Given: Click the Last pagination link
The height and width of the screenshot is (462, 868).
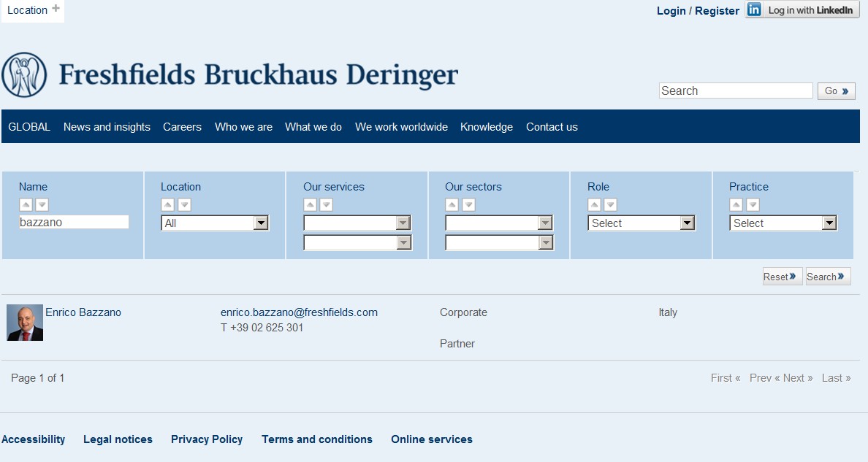Looking at the screenshot, I should [837, 378].
